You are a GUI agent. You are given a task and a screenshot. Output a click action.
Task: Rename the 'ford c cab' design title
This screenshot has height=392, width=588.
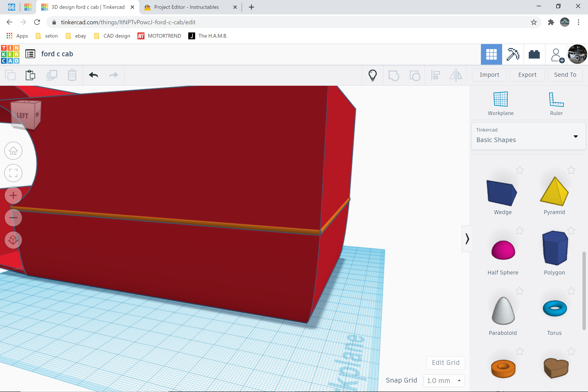57,54
